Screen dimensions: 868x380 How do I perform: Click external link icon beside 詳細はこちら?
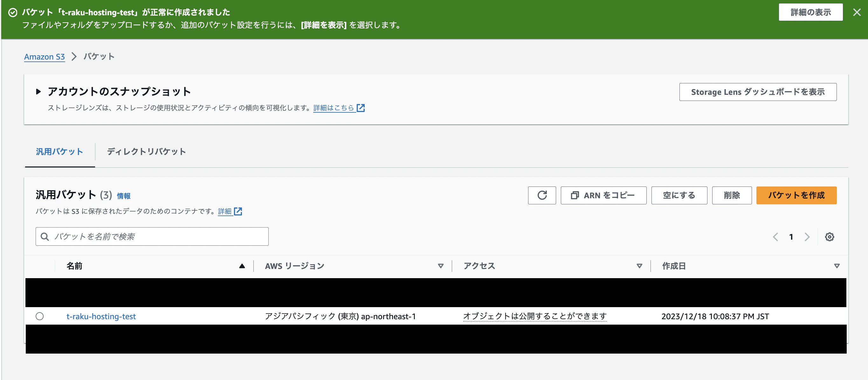click(361, 108)
